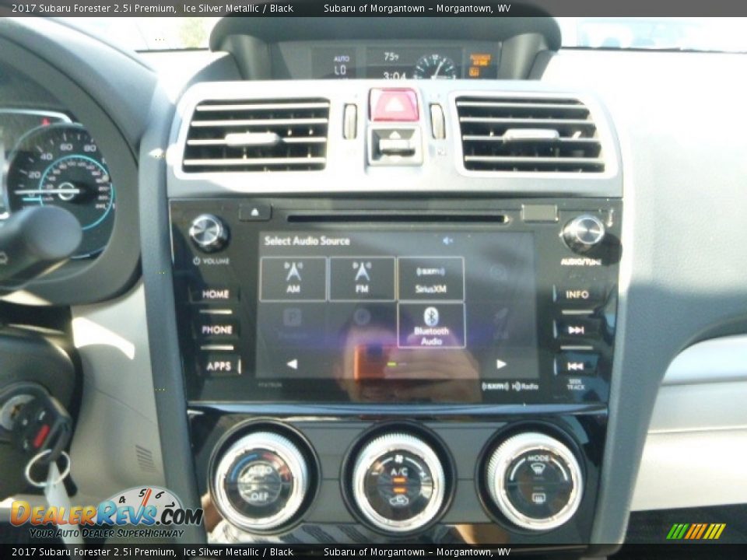Toggle the rear defroster on the right dial
Screen dimensions: 747x560
point(538,497)
